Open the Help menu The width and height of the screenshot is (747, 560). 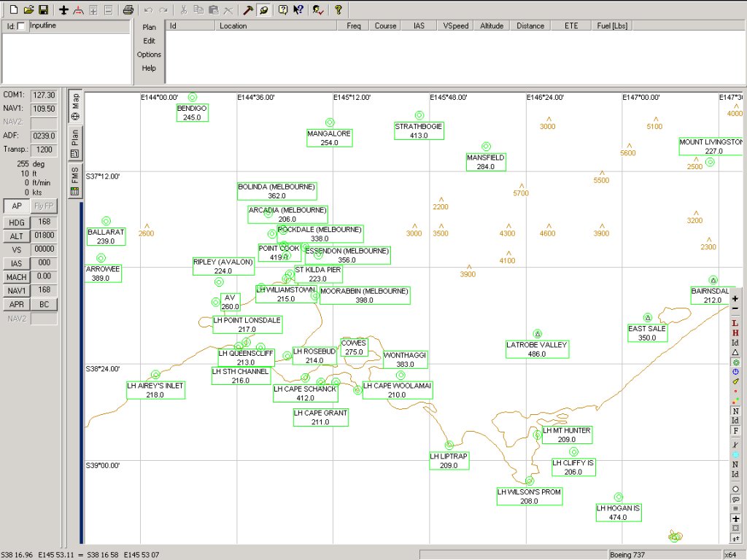[x=149, y=68]
